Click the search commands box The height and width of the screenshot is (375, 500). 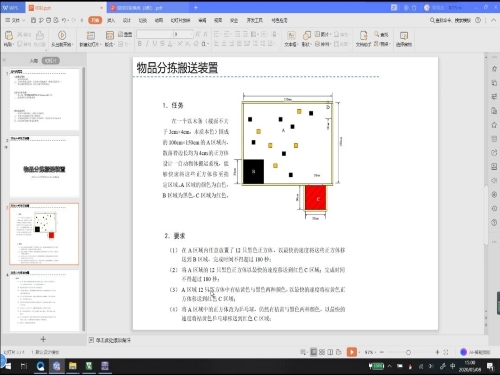tap(450, 20)
